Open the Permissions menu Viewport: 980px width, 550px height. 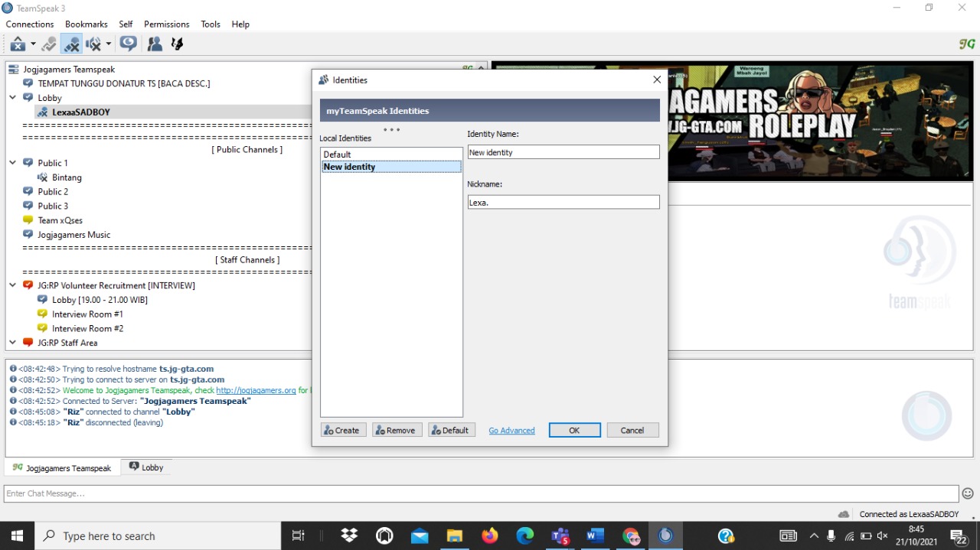tap(167, 24)
